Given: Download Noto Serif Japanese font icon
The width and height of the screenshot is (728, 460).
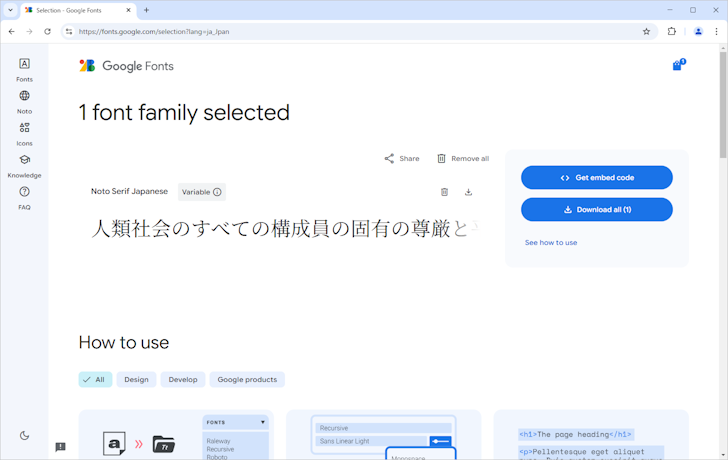Looking at the screenshot, I should [468, 192].
